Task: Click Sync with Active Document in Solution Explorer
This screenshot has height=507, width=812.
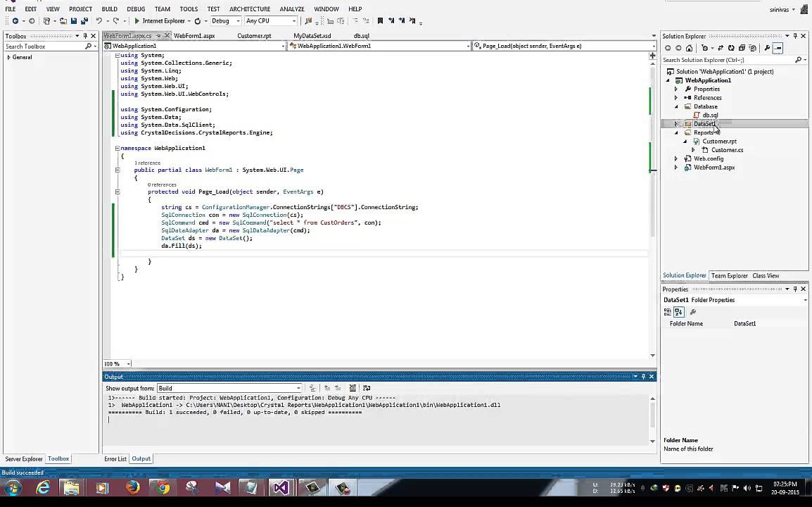Action: click(x=721, y=48)
